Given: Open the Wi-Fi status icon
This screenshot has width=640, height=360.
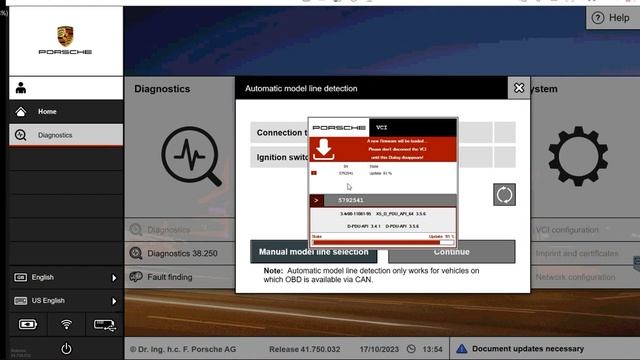Looking at the screenshot, I should point(66,324).
